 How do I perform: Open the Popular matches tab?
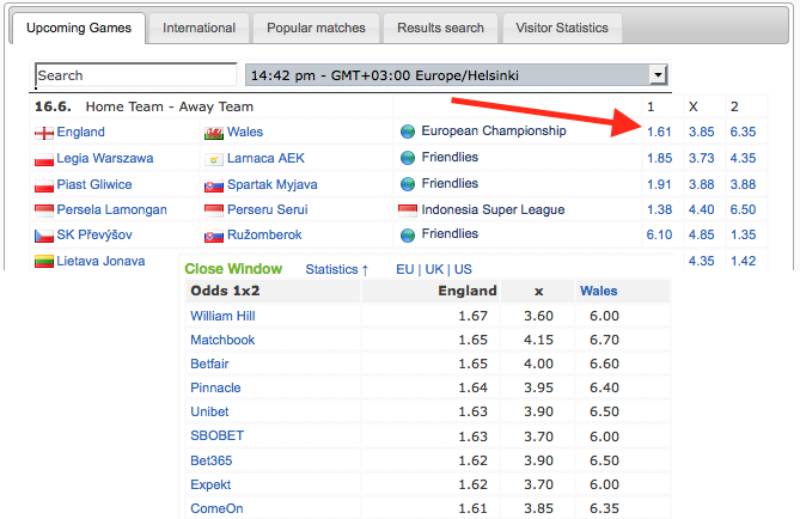tap(316, 28)
